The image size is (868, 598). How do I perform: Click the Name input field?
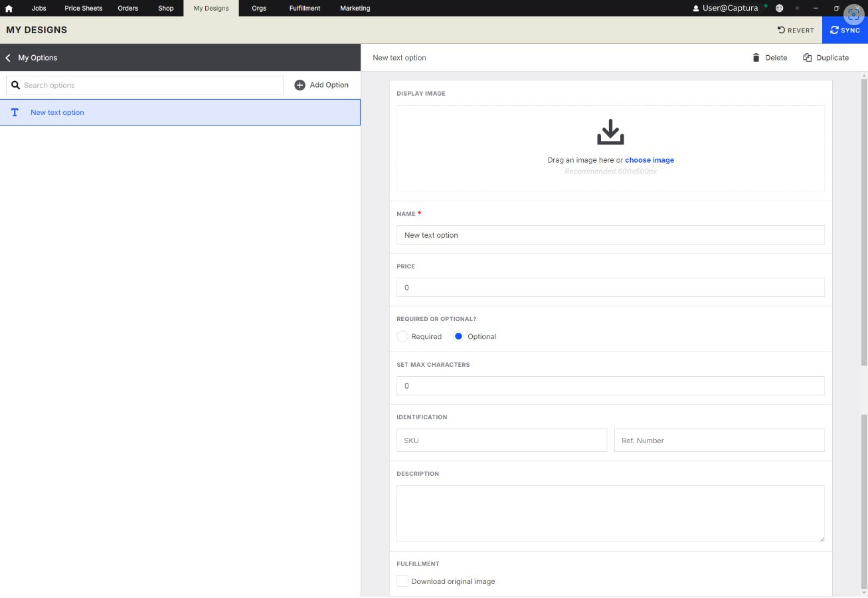coord(610,235)
